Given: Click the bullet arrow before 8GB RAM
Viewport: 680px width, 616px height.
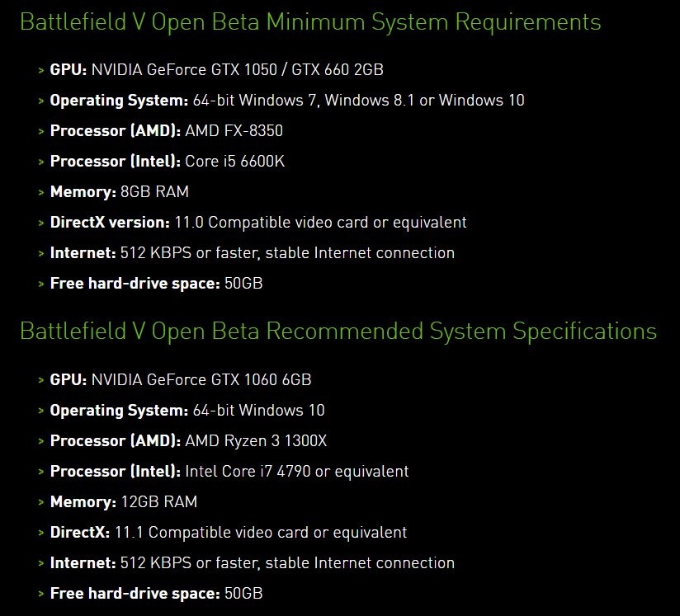Looking at the screenshot, I should coord(41,193).
